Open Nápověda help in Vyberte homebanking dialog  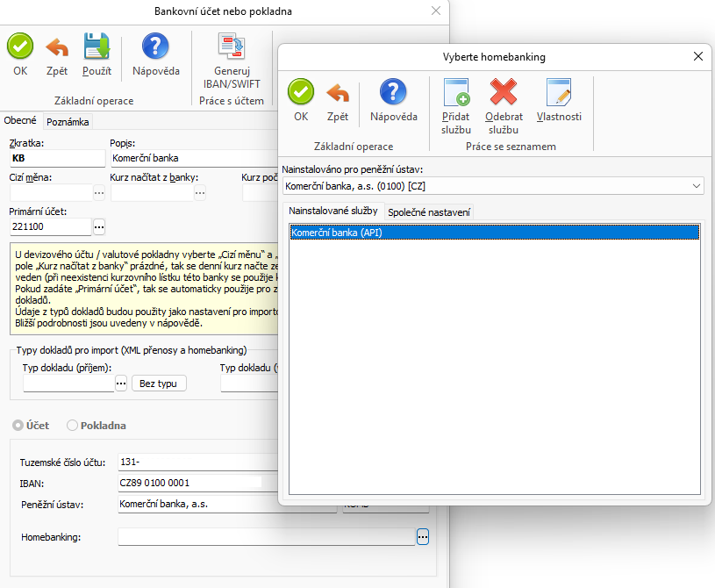pos(393,92)
